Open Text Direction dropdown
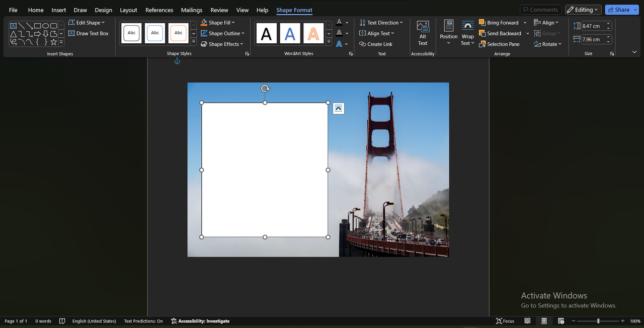 tap(381, 23)
